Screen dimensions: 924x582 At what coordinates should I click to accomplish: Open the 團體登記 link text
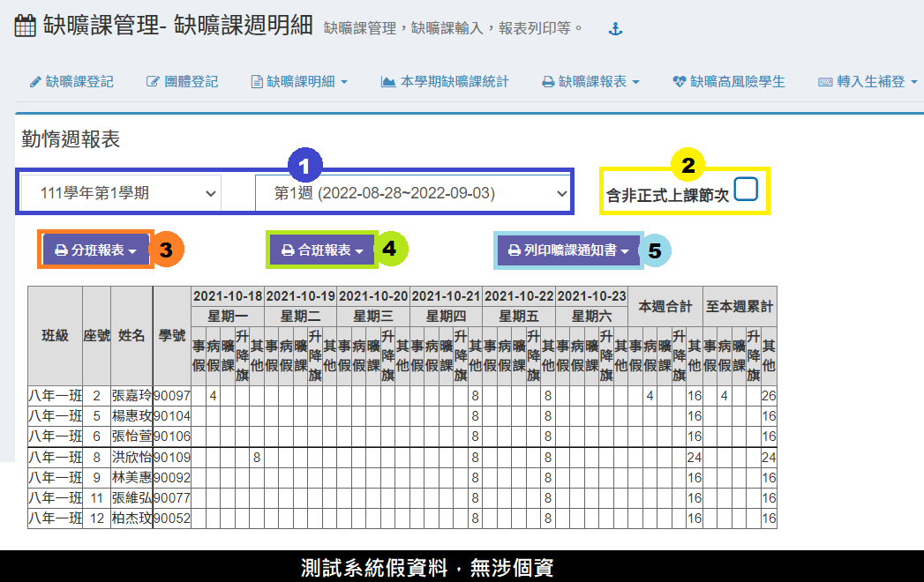[191, 81]
